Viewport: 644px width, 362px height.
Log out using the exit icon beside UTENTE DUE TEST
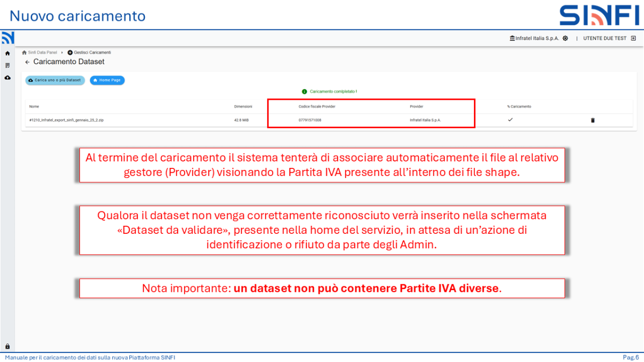point(633,38)
